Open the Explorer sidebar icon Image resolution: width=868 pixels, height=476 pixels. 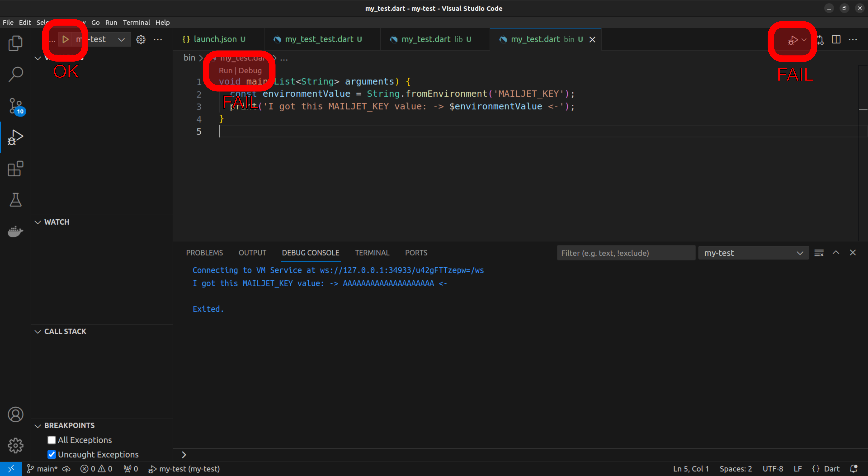click(16, 43)
